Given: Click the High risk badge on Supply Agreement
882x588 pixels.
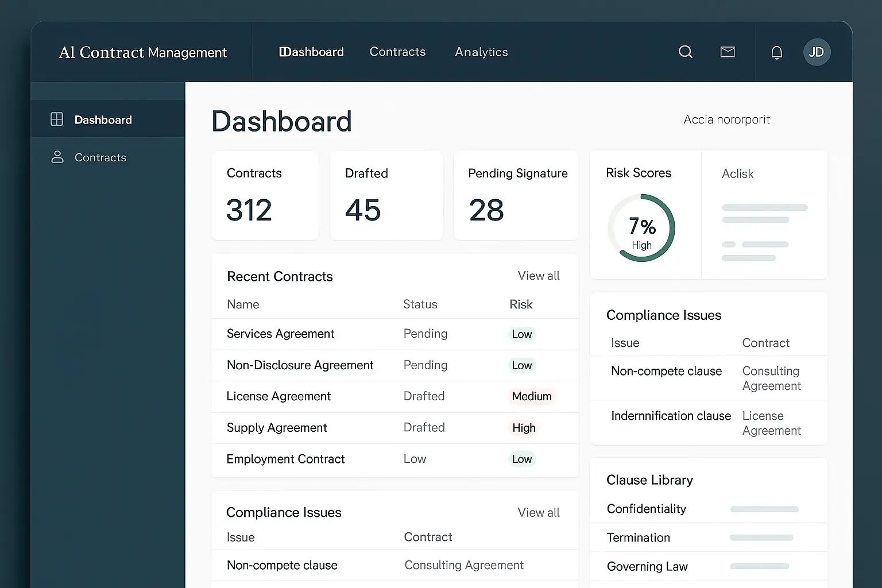Looking at the screenshot, I should 524,428.
